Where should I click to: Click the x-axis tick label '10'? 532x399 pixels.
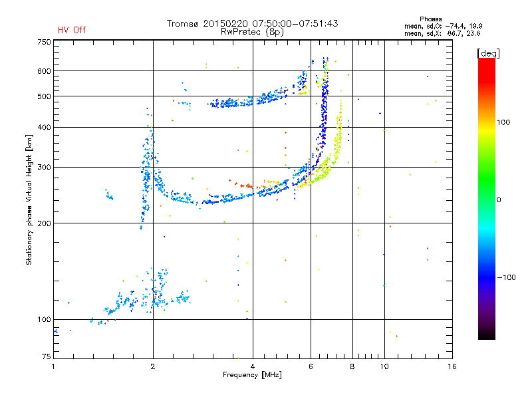click(x=384, y=366)
